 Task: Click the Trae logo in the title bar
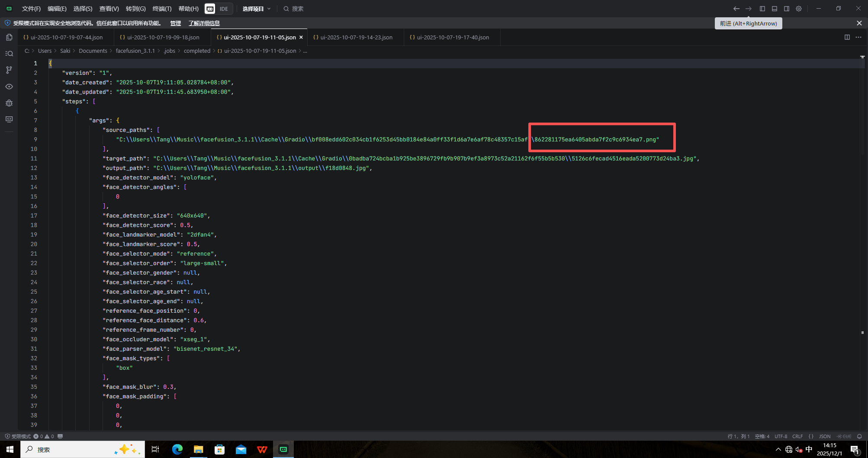coord(9,9)
